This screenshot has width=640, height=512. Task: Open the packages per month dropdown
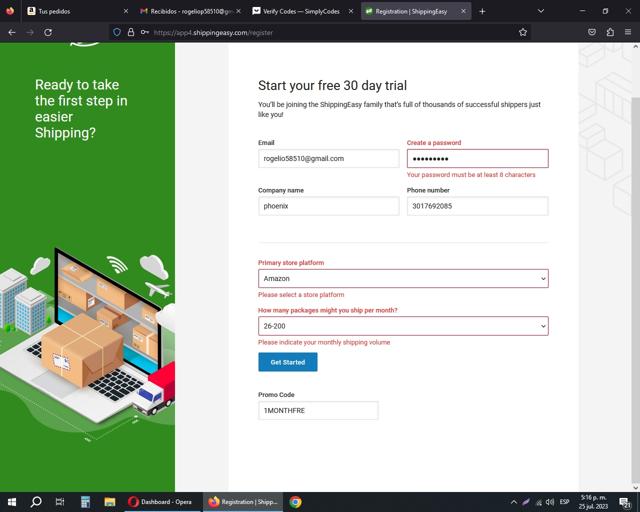point(403,326)
